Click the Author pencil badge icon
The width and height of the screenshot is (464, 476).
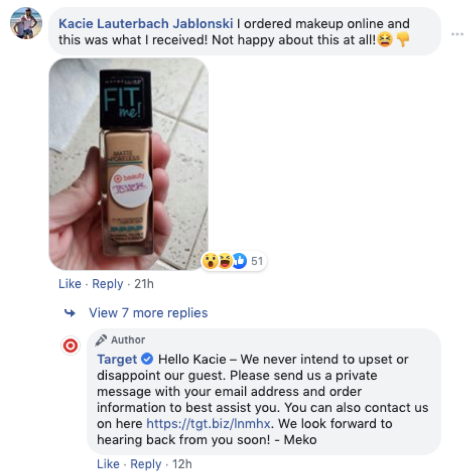coord(101,340)
